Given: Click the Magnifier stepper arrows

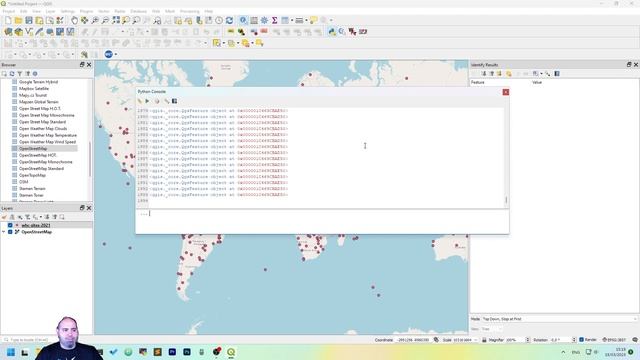Looking at the screenshot, I should 527,340.
